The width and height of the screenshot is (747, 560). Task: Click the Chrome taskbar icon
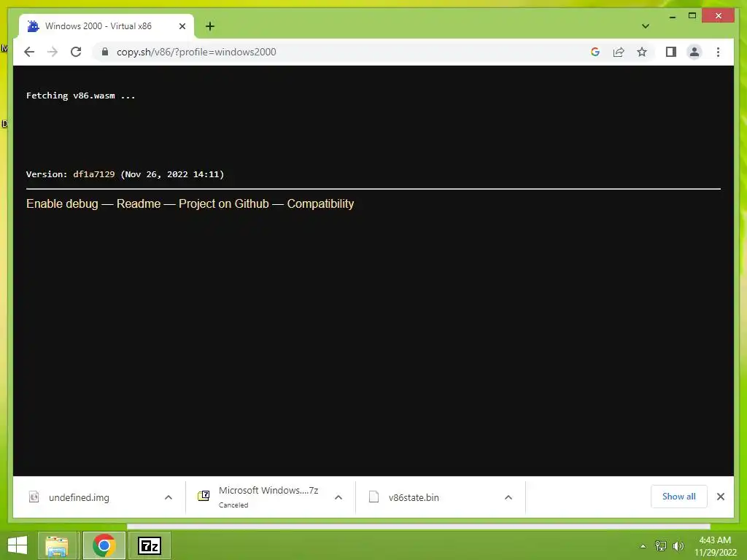[104, 545]
